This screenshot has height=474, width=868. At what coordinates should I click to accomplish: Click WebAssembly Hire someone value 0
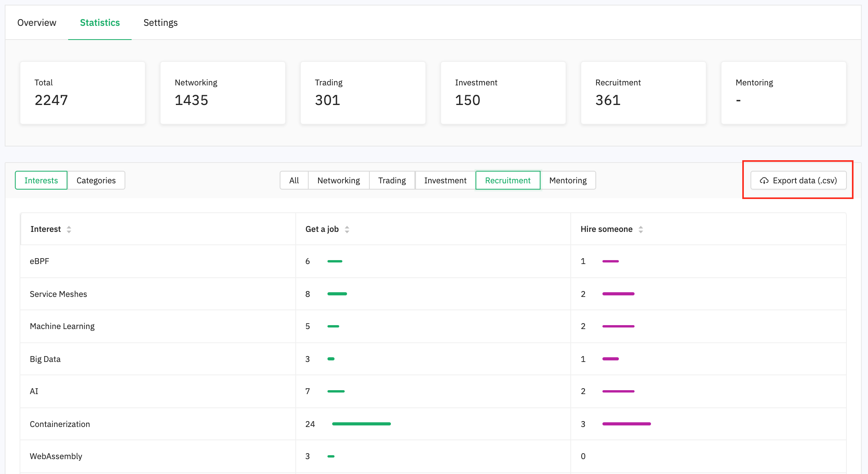click(583, 456)
